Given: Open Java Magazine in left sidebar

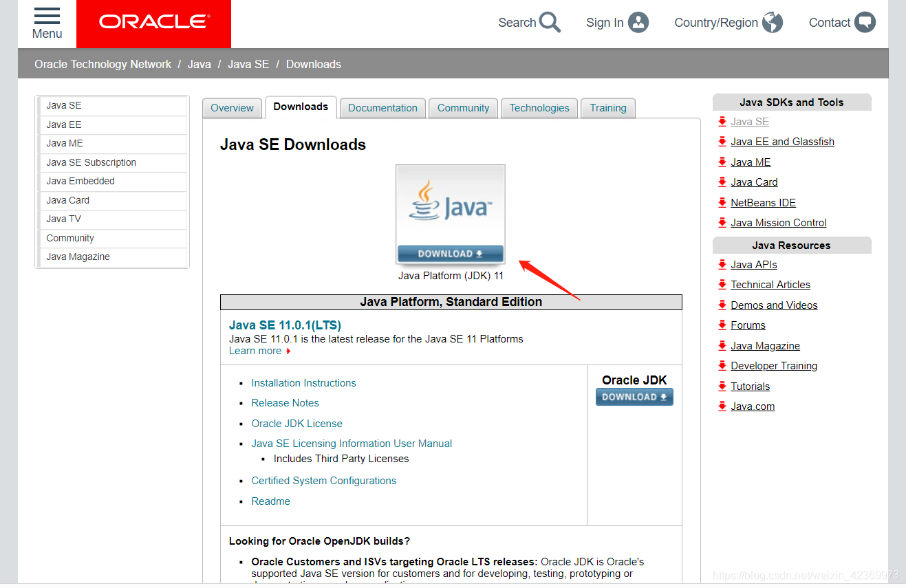Looking at the screenshot, I should pyautogui.click(x=112, y=257).
